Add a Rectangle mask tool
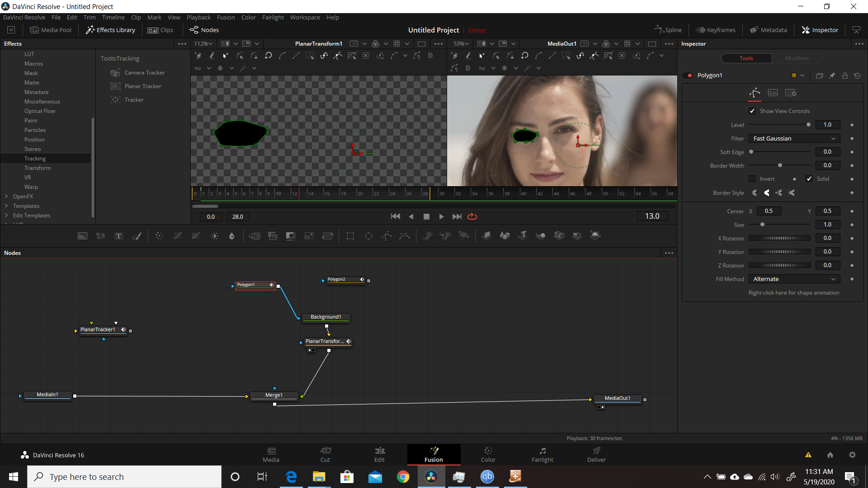 click(350, 236)
